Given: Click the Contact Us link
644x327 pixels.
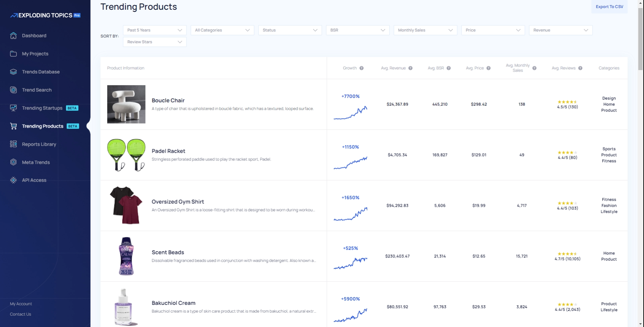Looking at the screenshot, I should point(20,314).
